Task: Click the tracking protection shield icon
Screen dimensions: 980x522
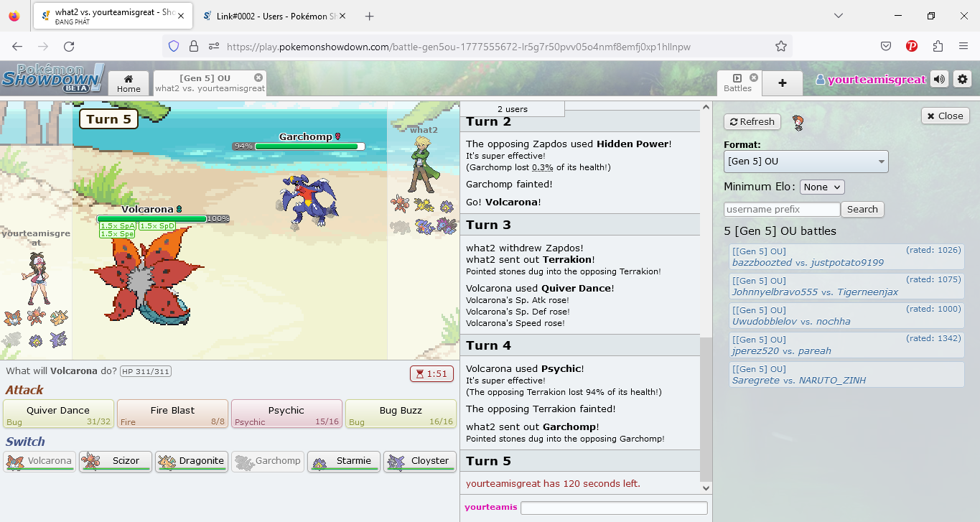Action: [x=173, y=46]
